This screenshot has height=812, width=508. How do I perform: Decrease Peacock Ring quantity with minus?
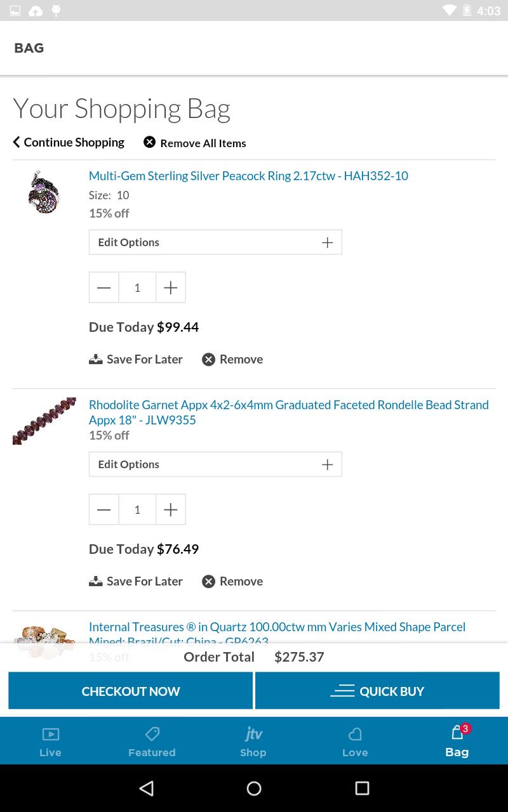click(104, 288)
